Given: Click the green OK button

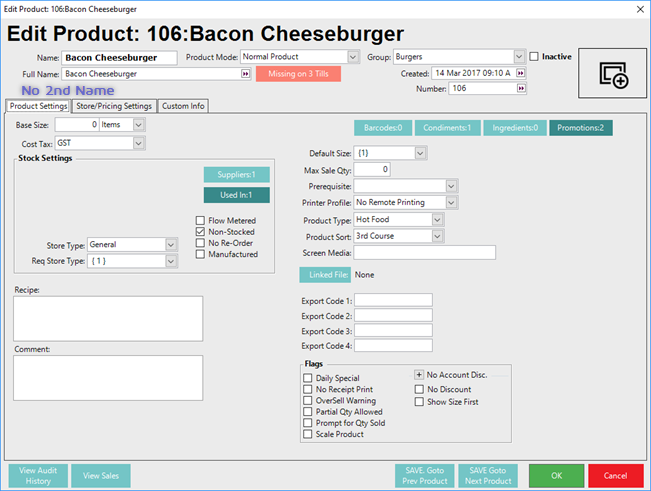Looking at the screenshot, I should click(556, 476).
